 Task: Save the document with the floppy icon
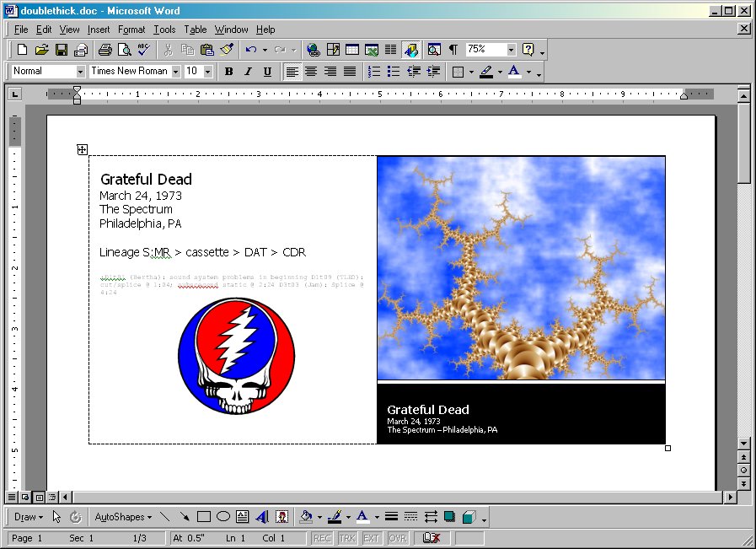(x=62, y=49)
